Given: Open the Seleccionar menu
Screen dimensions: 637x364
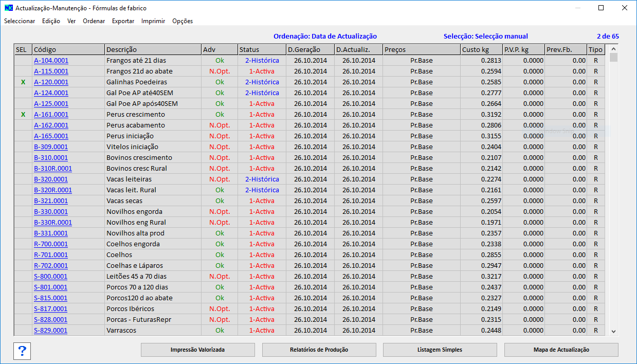Looking at the screenshot, I should (20, 21).
